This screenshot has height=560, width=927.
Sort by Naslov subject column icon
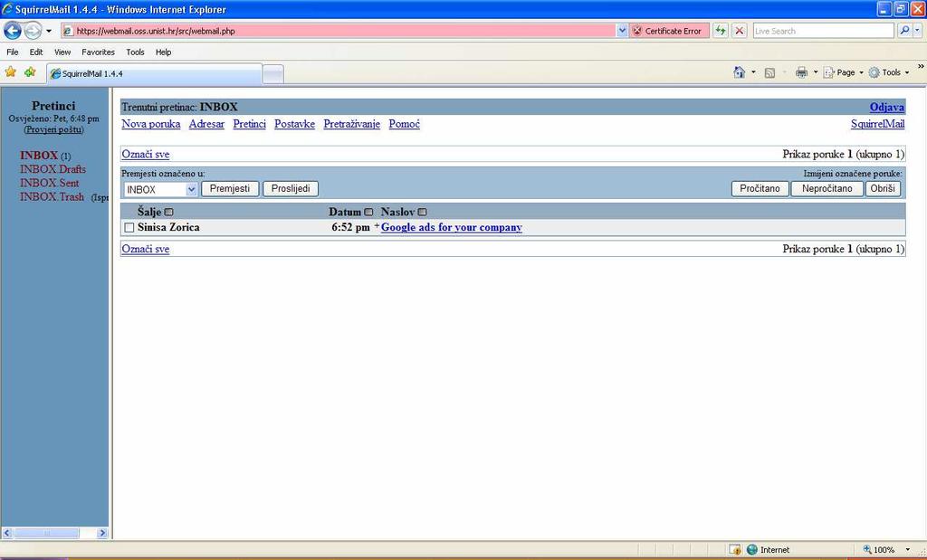(422, 212)
